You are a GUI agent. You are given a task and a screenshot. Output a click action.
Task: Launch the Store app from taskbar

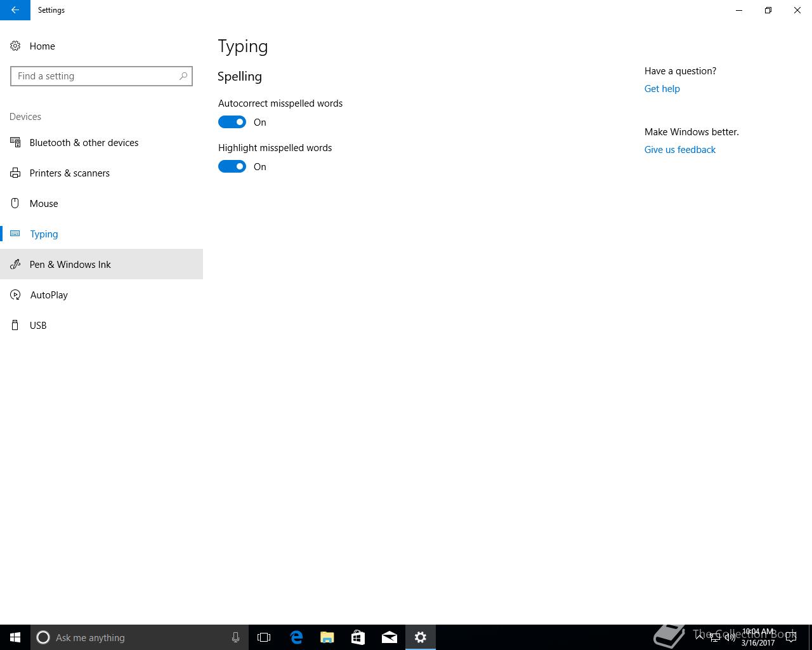358,637
